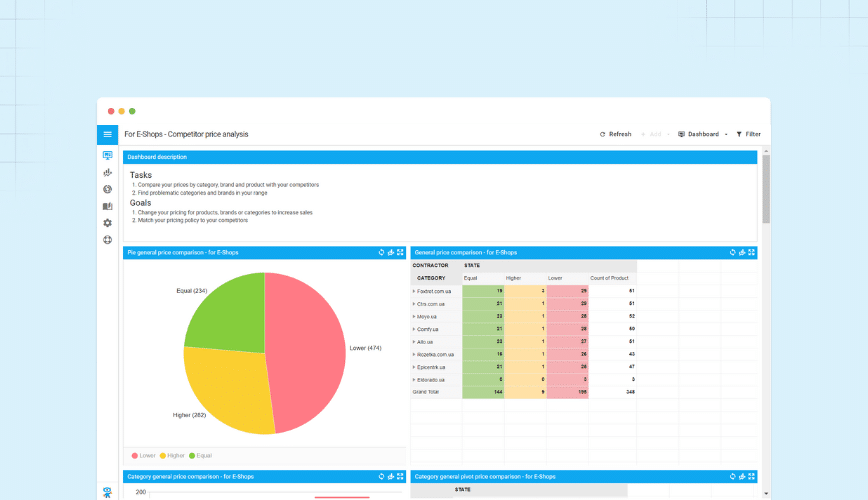This screenshot has height=500, width=868.
Task: Click the settings gear icon in the sidebar
Action: [x=108, y=223]
